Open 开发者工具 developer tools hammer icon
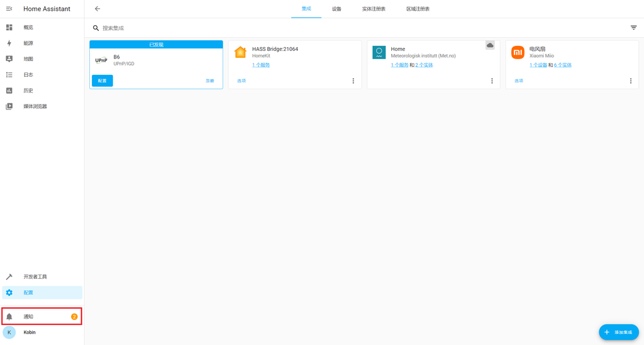This screenshot has width=644, height=345. coord(9,277)
